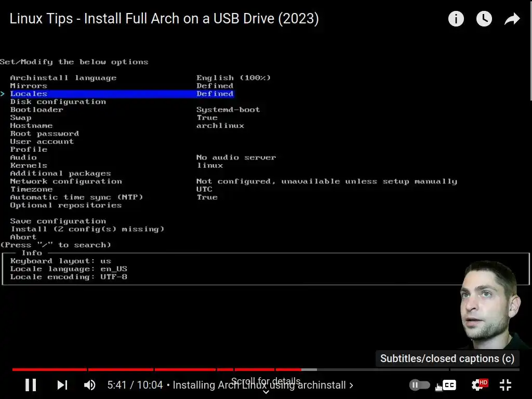Share the video via arrow icon
This screenshot has height=399, width=532.
(512, 19)
